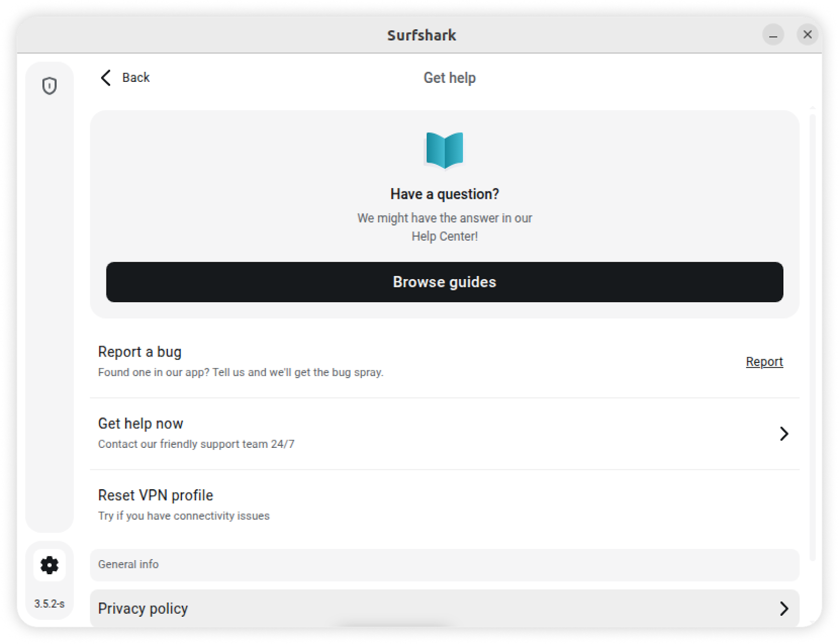The image size is (839, 644).
Task: Click the Have a question? heading
Action: [x=444, y=194]
